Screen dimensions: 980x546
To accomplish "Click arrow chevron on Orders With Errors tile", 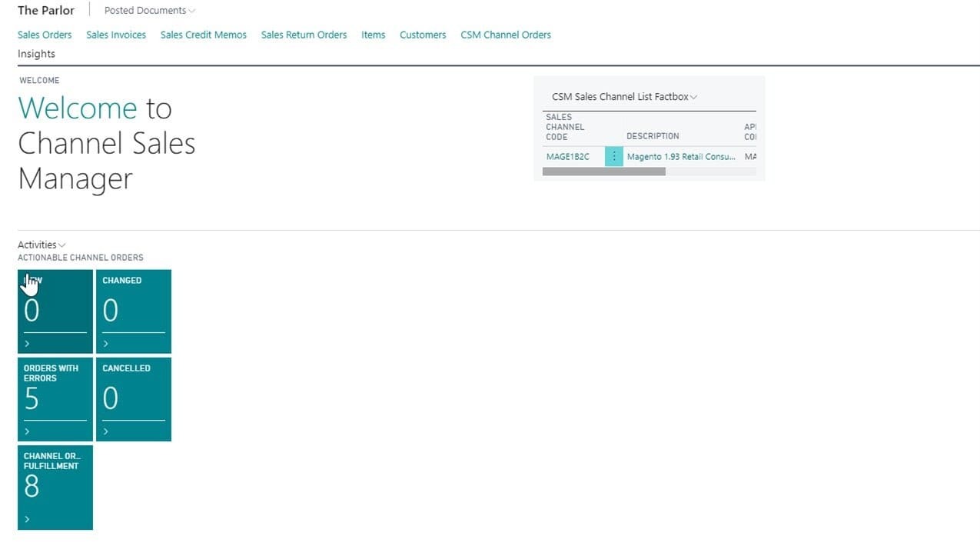I will pos(28,431).
